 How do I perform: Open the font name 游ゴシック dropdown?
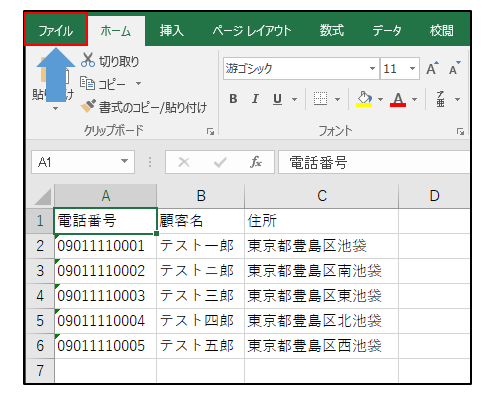(x=372, y=69)
